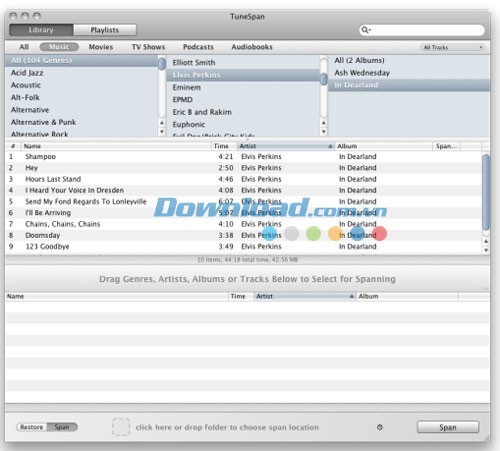Select the track Chains, Chains, Chains
Image resolution: width=500 pixels, height=451 pixels.
[x=243, y=224]
